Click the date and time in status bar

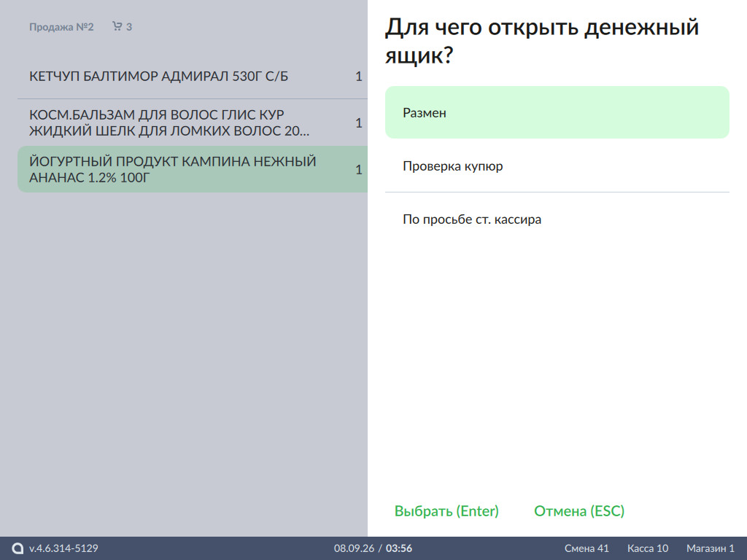coord(373,548)
